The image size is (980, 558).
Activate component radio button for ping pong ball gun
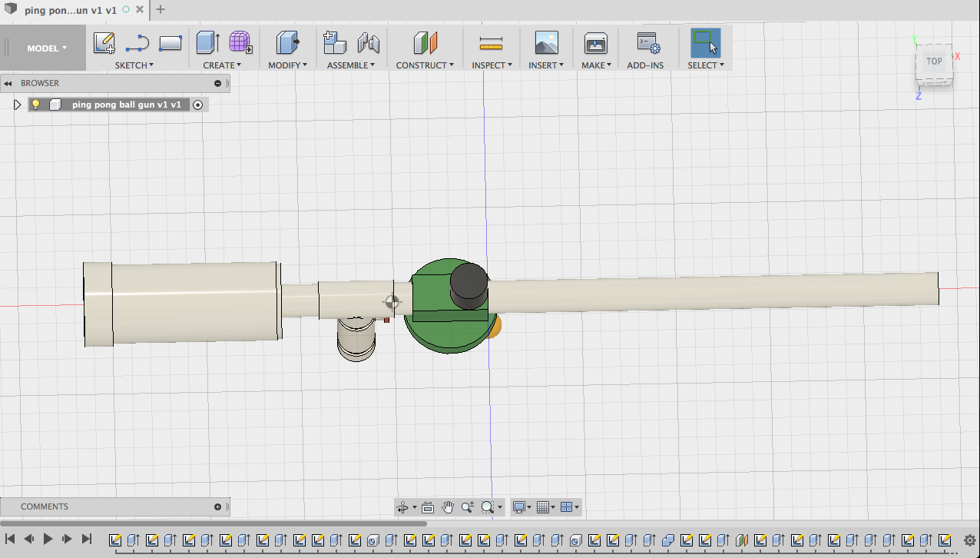click(198, 105)
